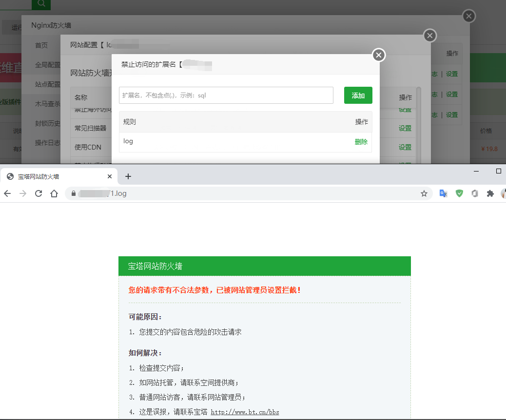This screenshot has width=506, height=420.
Task: Open 全局配置 in the firewall sidebar
Action: click(47, 65)
